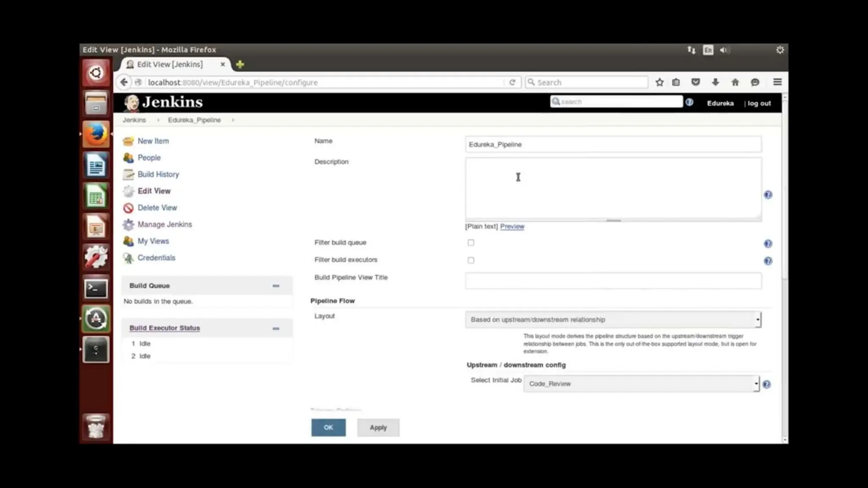Open the Edureka user link
The width and height of the screenshot is (868, 488).
[720, 103]
